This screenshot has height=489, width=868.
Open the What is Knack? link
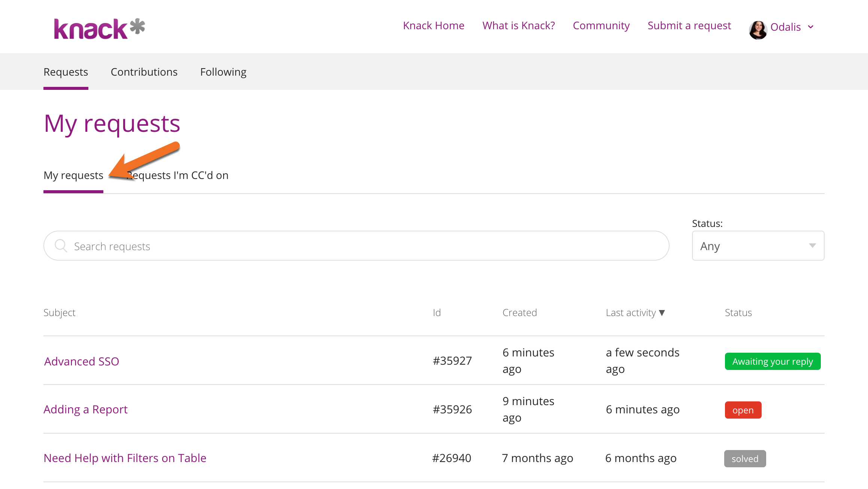pos(518,25)
